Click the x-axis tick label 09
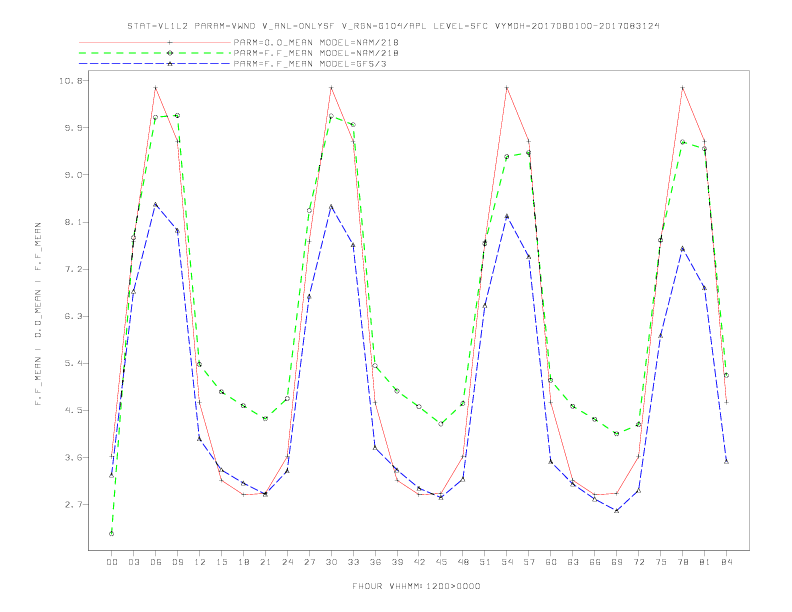The height and width of the screenshot is (612, 792). (x=177, y=562)
